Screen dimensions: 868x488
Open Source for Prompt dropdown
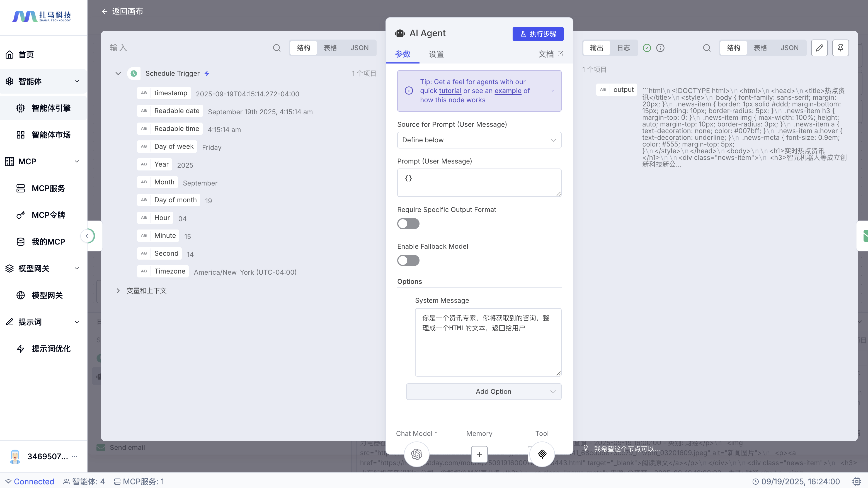[x=479, y=140]
